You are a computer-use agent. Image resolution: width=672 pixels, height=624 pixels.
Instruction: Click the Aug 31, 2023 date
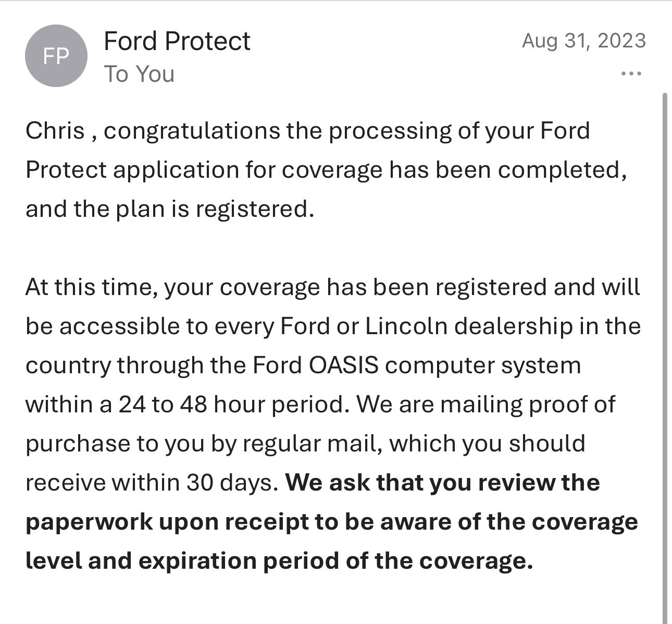click(583, 41)
